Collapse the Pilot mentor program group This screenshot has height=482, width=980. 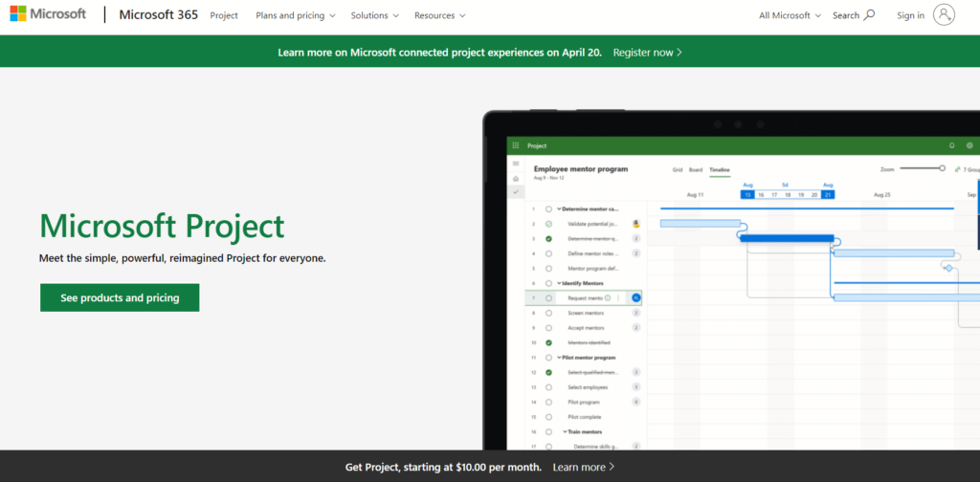559,358
